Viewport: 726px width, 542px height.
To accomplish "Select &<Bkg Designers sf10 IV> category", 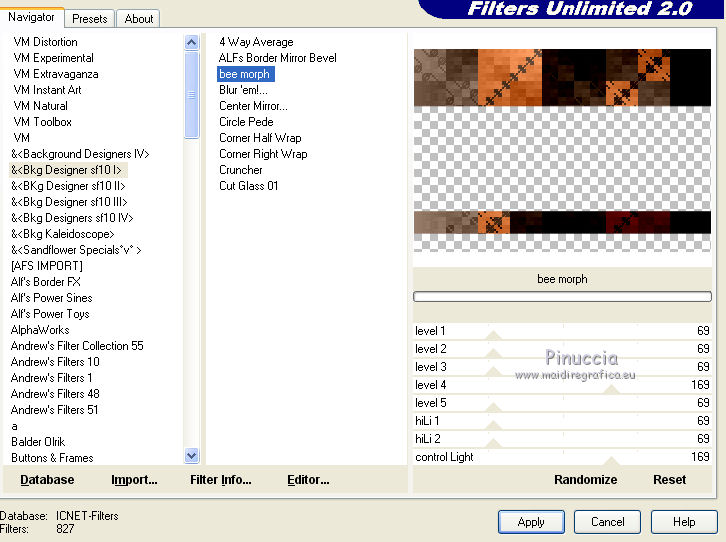I will [x=72, y=218].
